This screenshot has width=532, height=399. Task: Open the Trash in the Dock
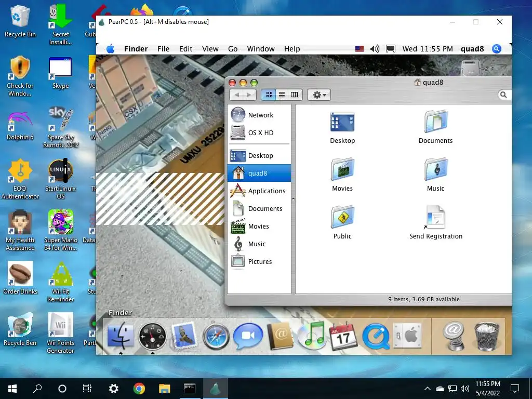pyautogui.click(x=487, y=336)
